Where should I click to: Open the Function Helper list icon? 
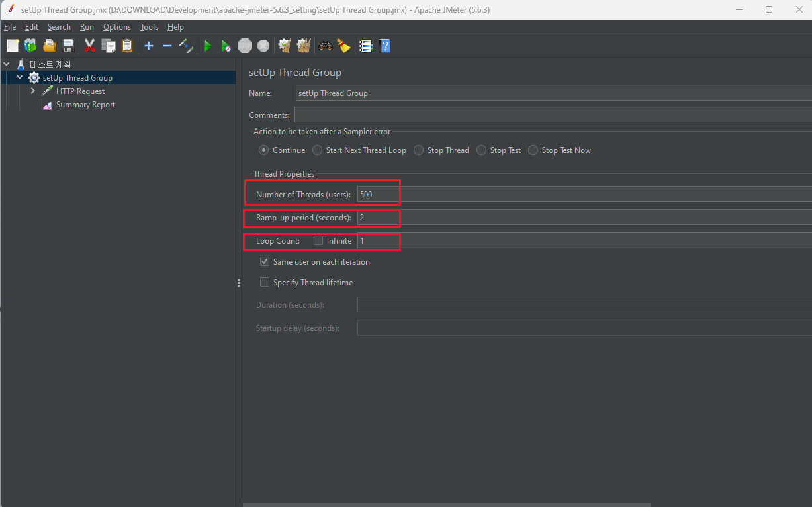(x=365, y=46)
